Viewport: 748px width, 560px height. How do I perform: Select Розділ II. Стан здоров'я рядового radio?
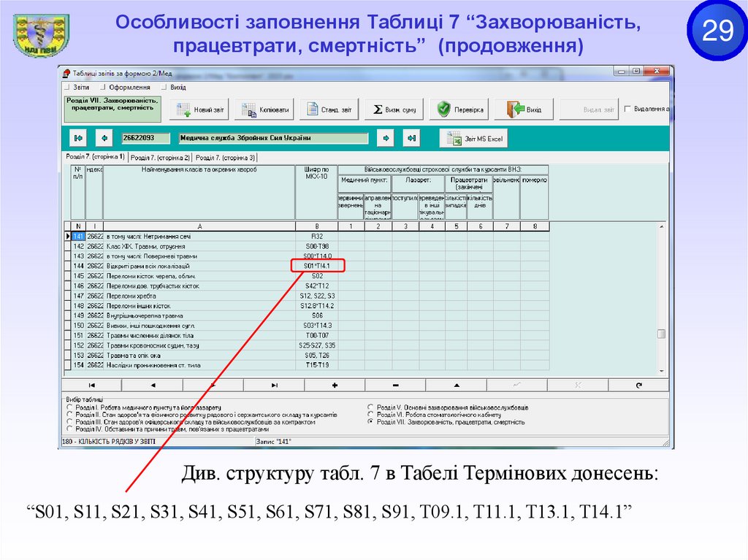point(69,415)
